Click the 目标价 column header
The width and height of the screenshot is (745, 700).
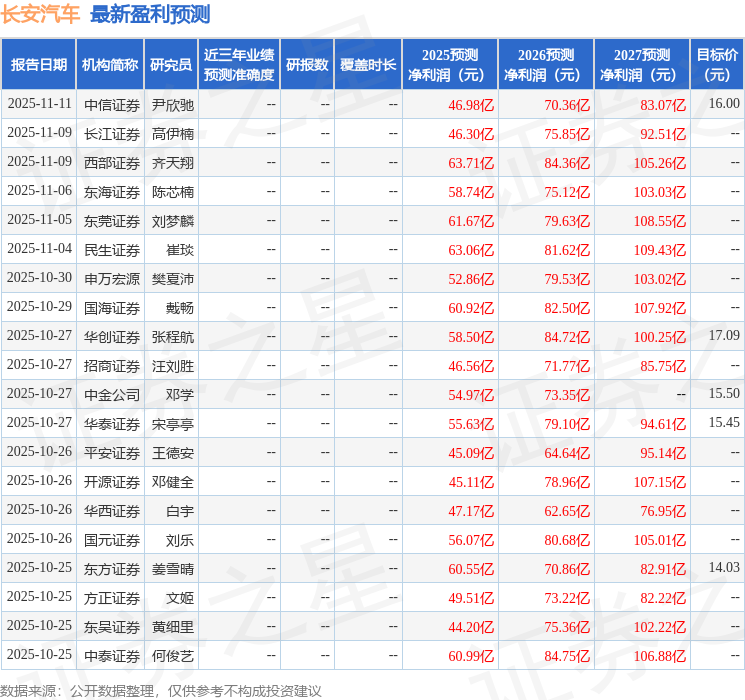[x=716, y=64]
